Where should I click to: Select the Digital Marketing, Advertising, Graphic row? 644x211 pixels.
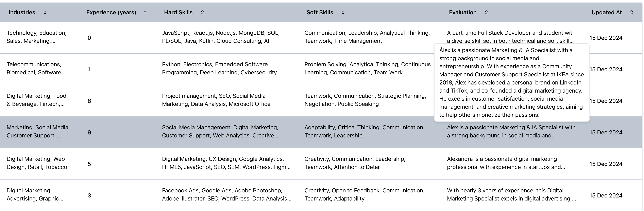tap(35, 194)
